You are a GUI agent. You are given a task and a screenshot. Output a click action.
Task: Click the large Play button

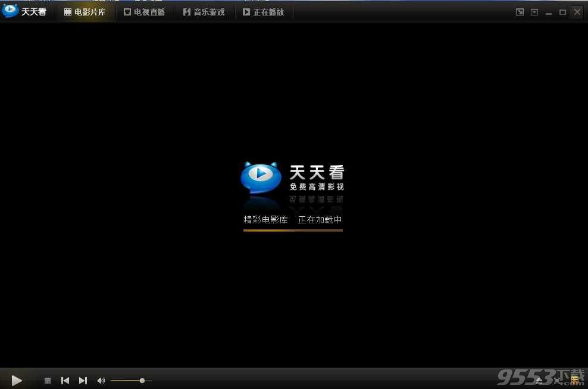tap(17, 380)
